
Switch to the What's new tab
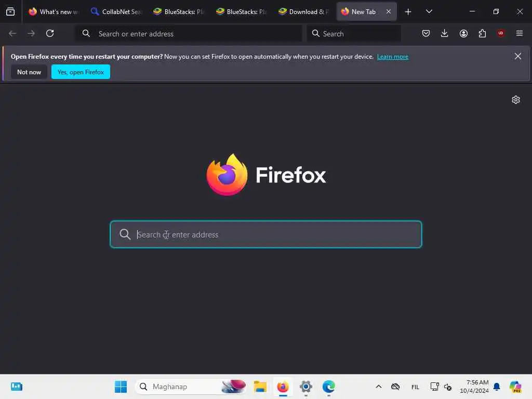pos(54,11)
